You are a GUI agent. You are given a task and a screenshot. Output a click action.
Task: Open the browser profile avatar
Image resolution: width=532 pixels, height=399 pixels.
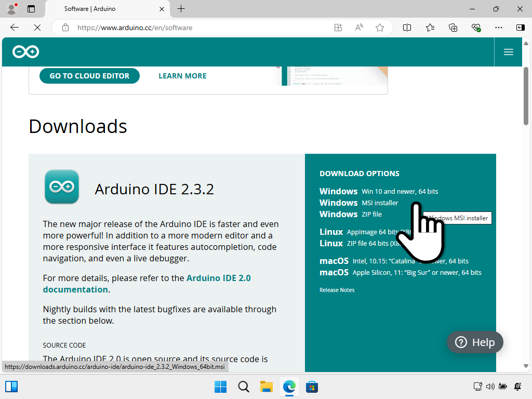point(12,9)
